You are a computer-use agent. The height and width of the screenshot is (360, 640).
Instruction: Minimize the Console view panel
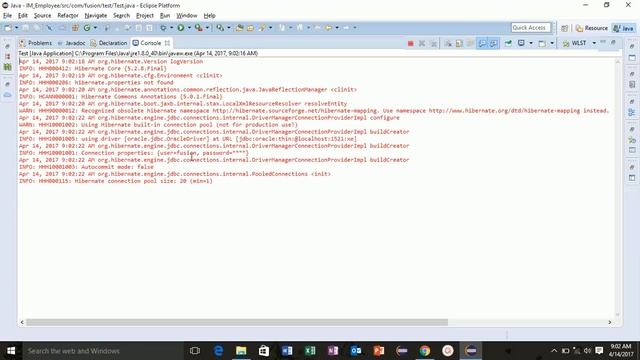pos(603,42)
